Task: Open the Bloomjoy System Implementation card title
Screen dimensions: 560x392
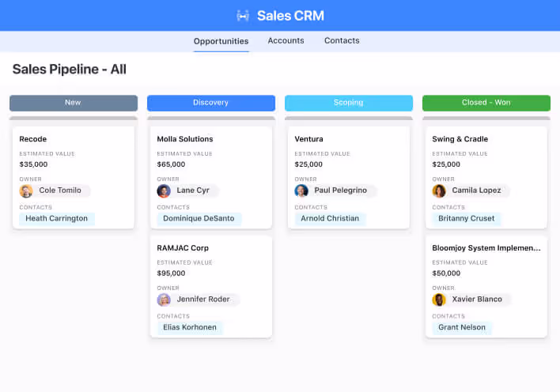Action: point(486,248)
